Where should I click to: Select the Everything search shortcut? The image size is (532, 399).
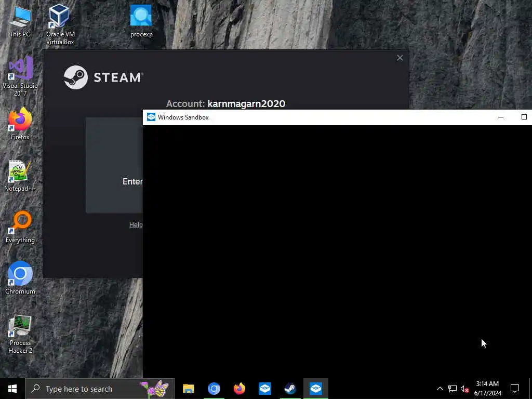[20, 227]
